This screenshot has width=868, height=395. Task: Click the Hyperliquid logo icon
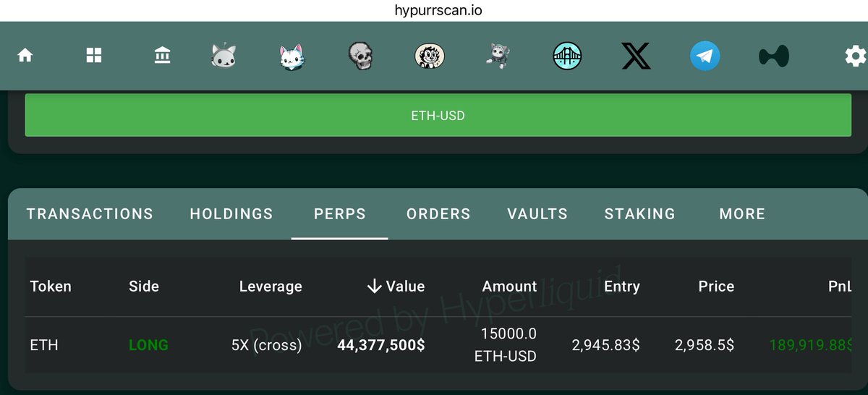(x=774, y=56)
